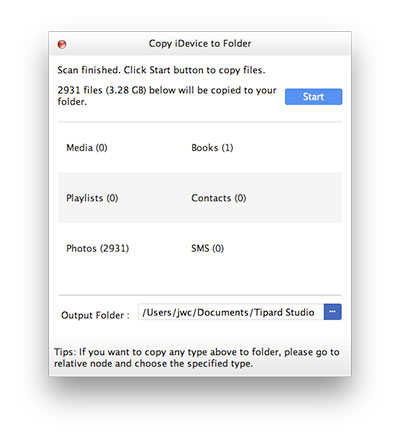This screenshot has height=443, width=400.
Task: Click the Output Folder path field
Action: tap(231, 312)
